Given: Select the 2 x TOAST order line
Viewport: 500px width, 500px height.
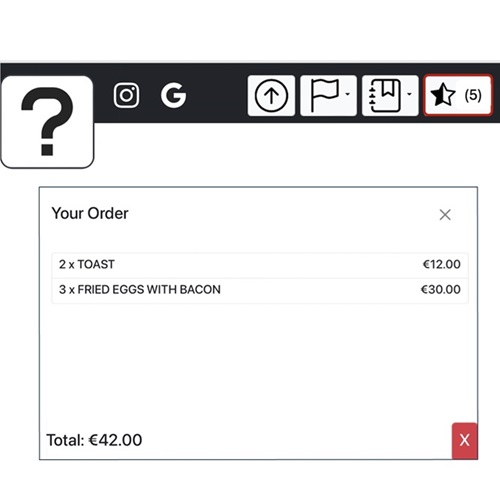Looking at the screenshot, I should pyautogui.click(x=260, y=264).
